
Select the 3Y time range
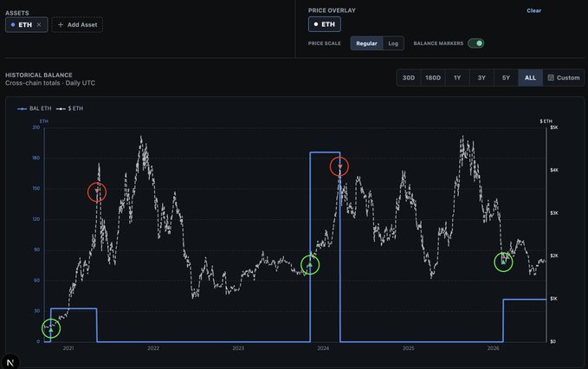click(x=481, y=78)
